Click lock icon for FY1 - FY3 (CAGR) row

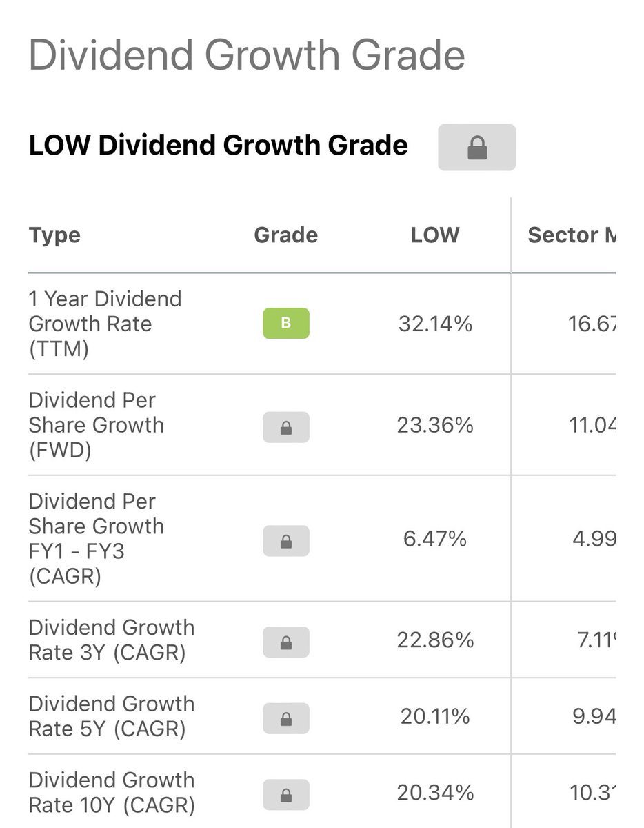click(x=286, y=541)
